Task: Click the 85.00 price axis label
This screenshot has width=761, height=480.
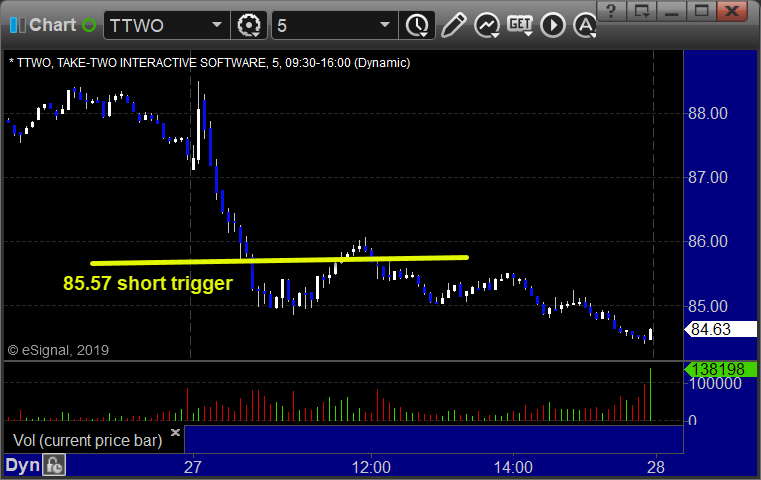Action: coord(708,306)
